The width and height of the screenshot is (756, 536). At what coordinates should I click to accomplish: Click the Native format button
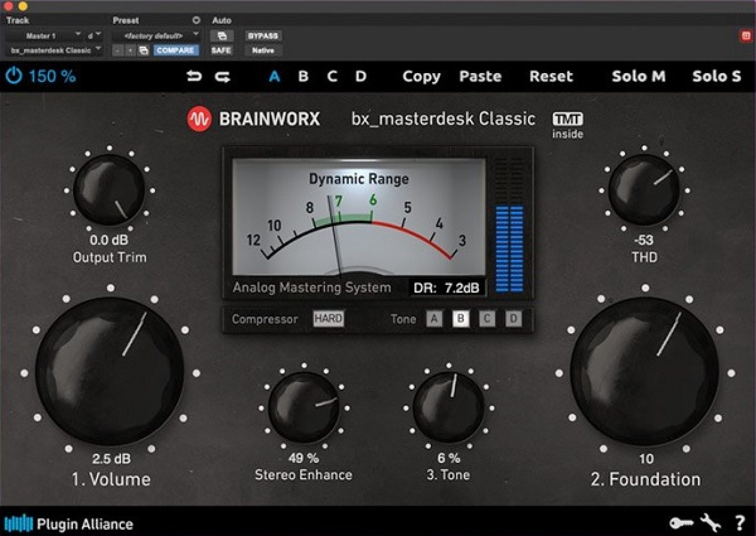(x=263, y=50)
